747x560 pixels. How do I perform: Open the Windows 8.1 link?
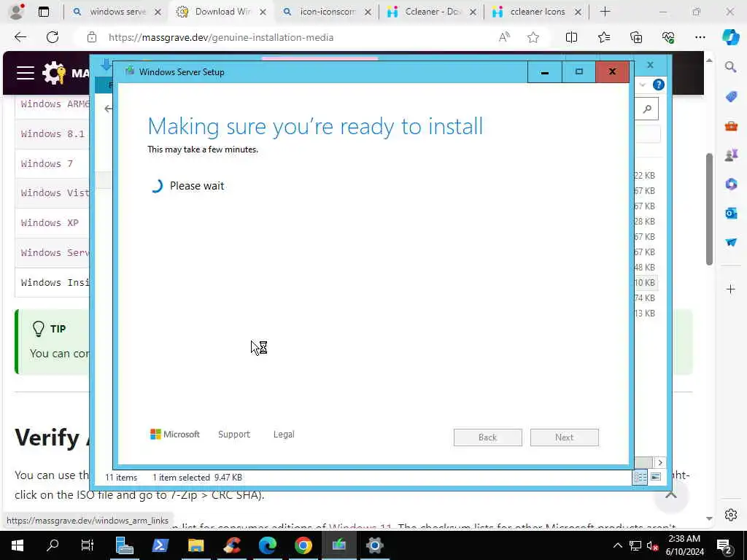pos(53,134)
